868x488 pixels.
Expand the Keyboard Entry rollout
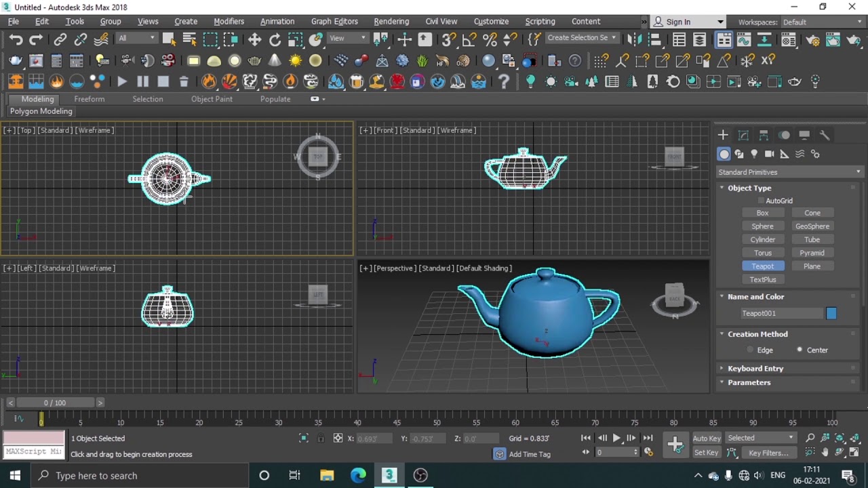(755, 369)
